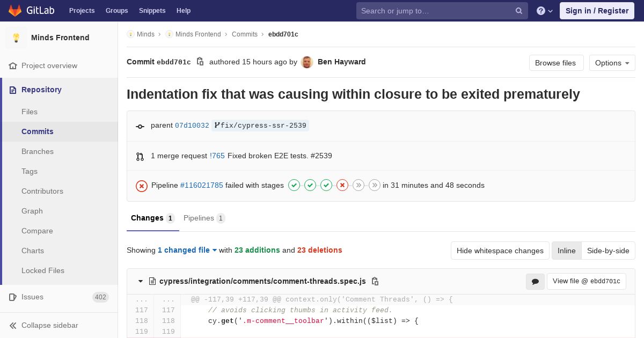Click the failed pipeline stage icon
Screen dimensions: 644x338
click(x=342, y=185)
